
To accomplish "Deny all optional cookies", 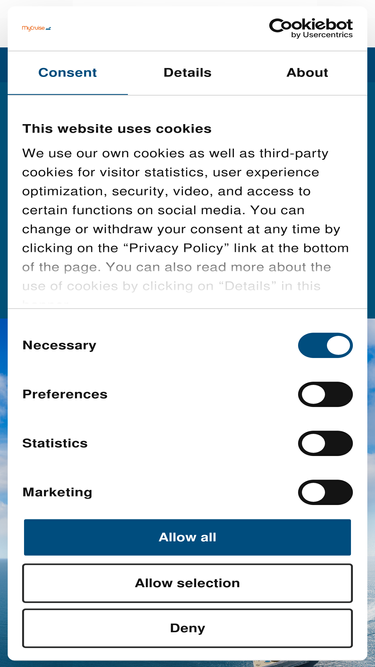I will [188, 628].
